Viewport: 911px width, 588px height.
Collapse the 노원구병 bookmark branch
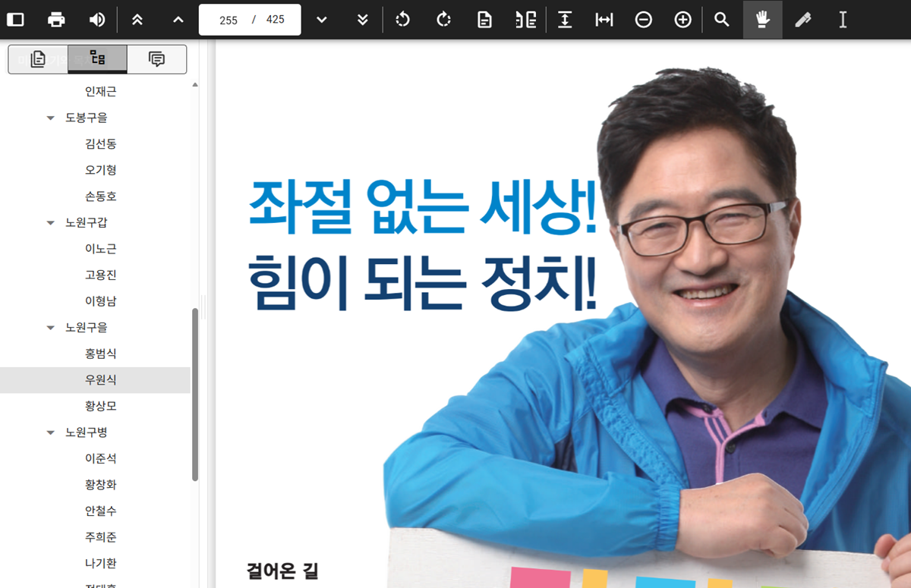(50, 432)
